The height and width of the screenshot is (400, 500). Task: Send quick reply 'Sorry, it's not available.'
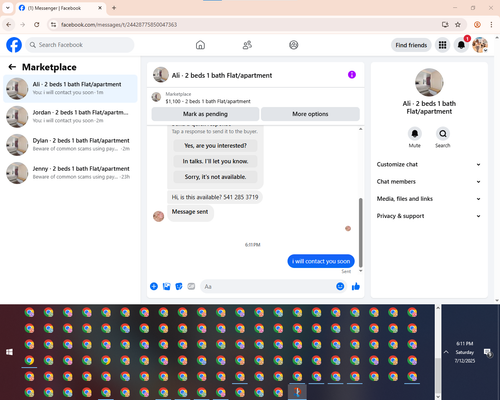(215, 177)
